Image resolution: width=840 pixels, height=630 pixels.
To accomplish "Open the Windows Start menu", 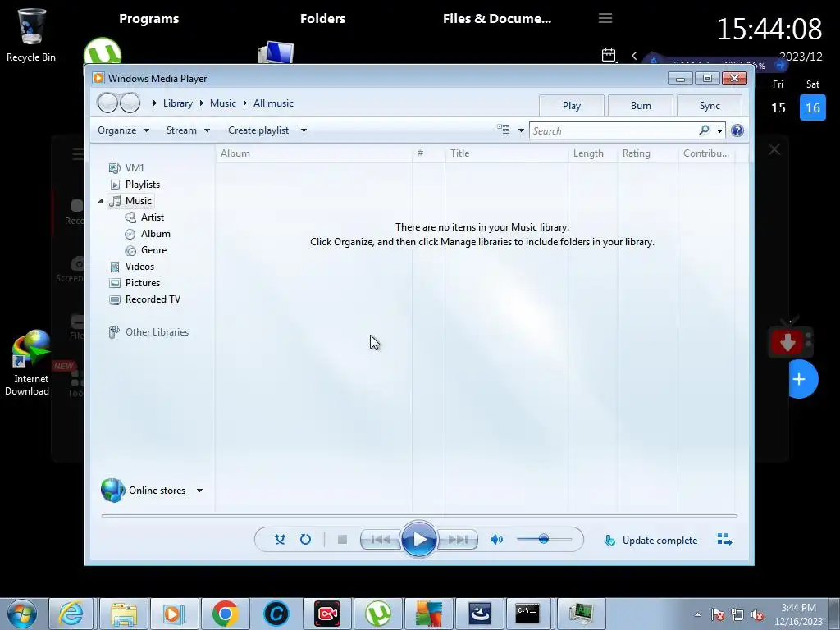I will [22, 614].
